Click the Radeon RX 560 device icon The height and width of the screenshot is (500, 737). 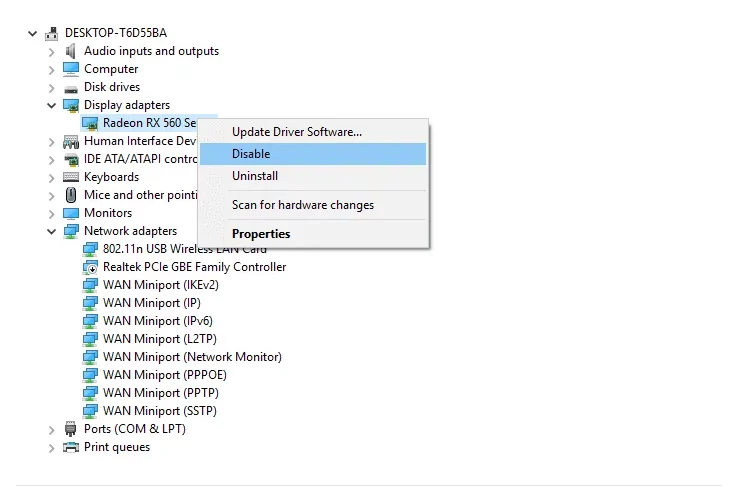point(90,123)
